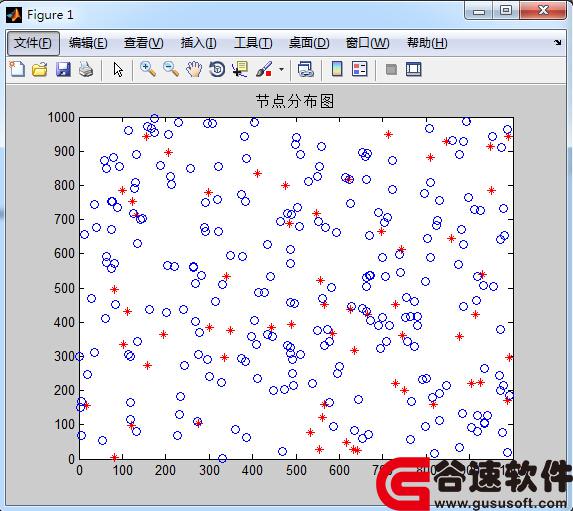
Task: Click the dock arrow at menu bar right
Action: (x=558, y=43)
